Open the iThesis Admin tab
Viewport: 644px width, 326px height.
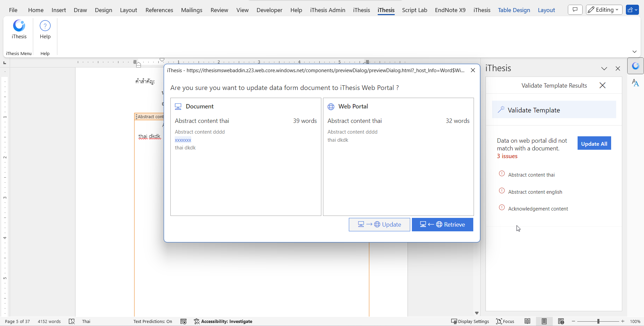(328, 10)
